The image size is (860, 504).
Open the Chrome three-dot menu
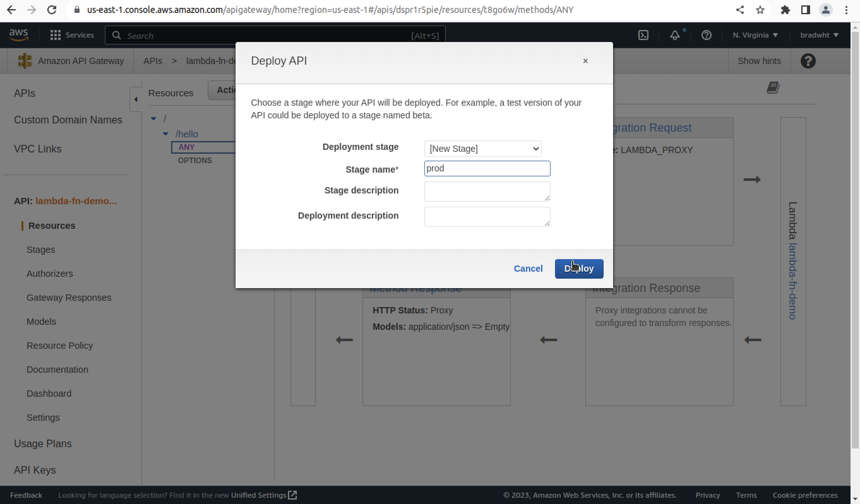click(846, 10)
